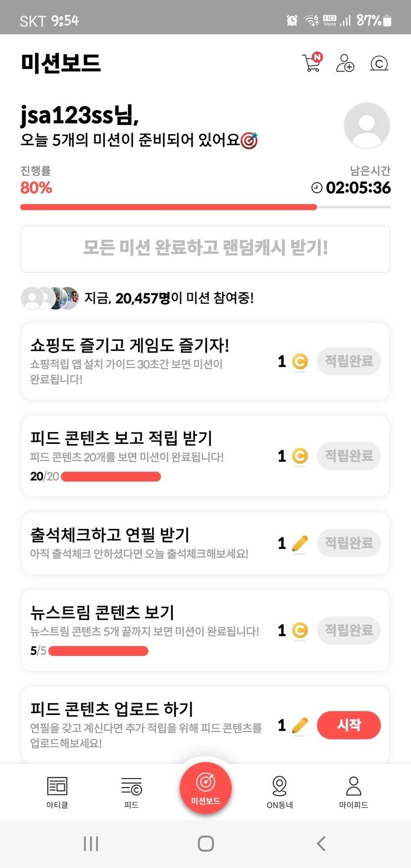
Task: Tap 적립완료 on the newsstream mission
Action: pyautogui.click(x=349, y=630)
